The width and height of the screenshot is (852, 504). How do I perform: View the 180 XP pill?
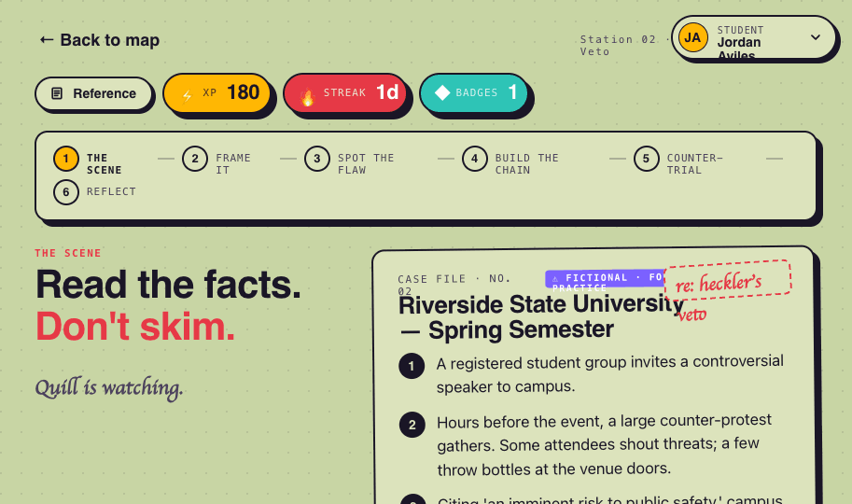click(x=216, y=93)
